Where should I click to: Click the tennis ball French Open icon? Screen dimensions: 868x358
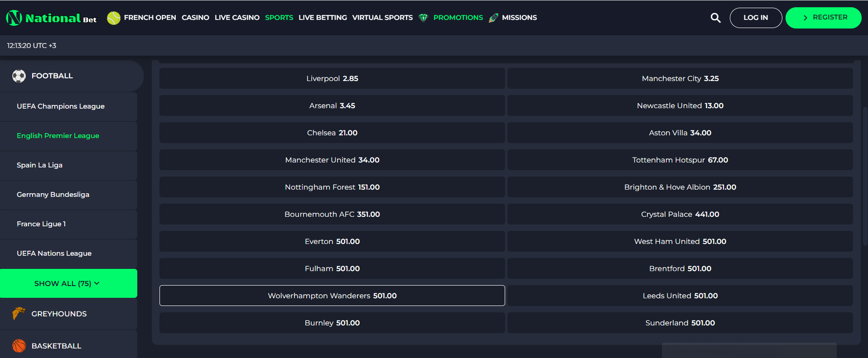click(114, 18)
